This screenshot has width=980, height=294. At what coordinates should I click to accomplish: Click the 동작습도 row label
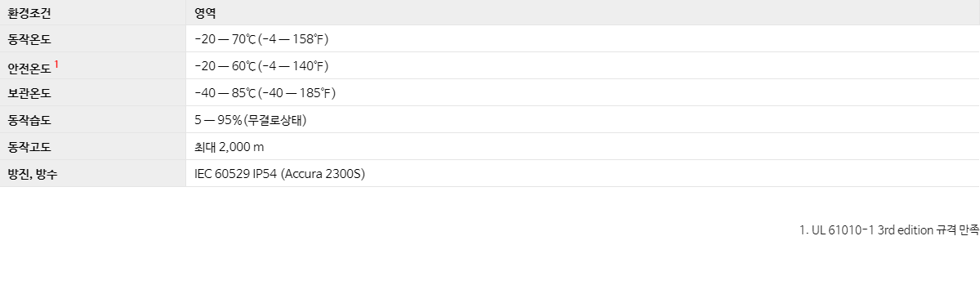pos(29,120)
